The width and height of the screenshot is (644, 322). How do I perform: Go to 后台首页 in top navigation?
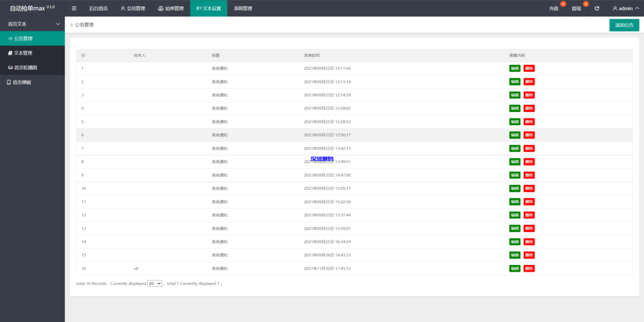[x=98, y=9]
